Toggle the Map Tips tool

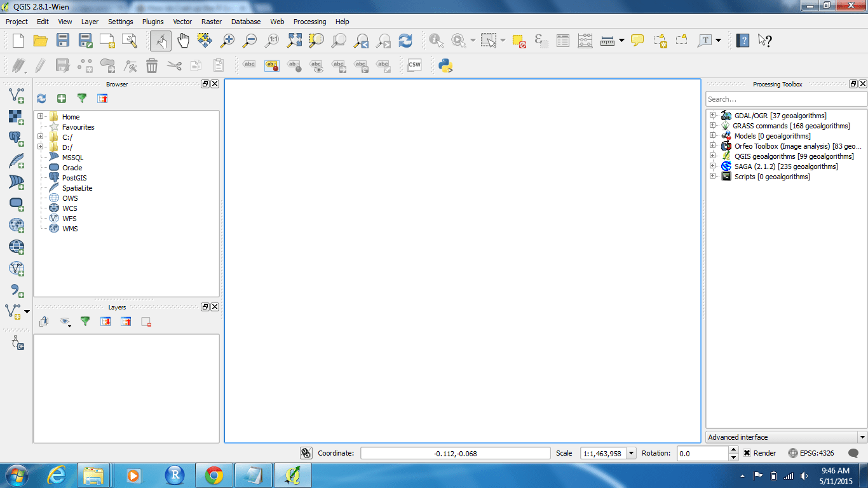636,40
